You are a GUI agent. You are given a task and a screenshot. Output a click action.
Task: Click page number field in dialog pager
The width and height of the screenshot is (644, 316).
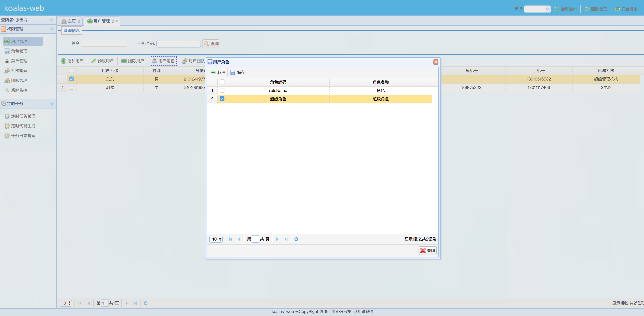[255, 239]
